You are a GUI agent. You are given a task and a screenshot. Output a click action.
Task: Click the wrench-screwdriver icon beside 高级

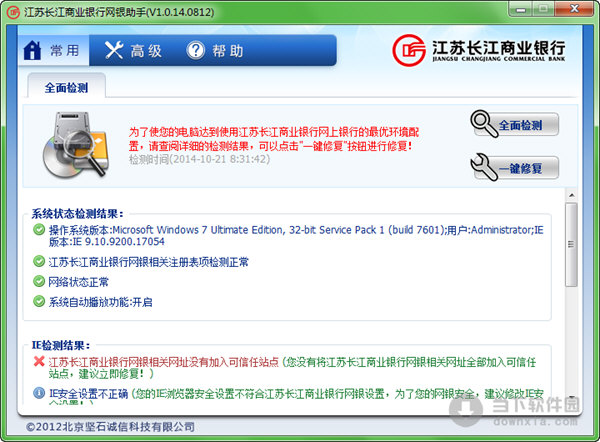[x=114, y=50]
